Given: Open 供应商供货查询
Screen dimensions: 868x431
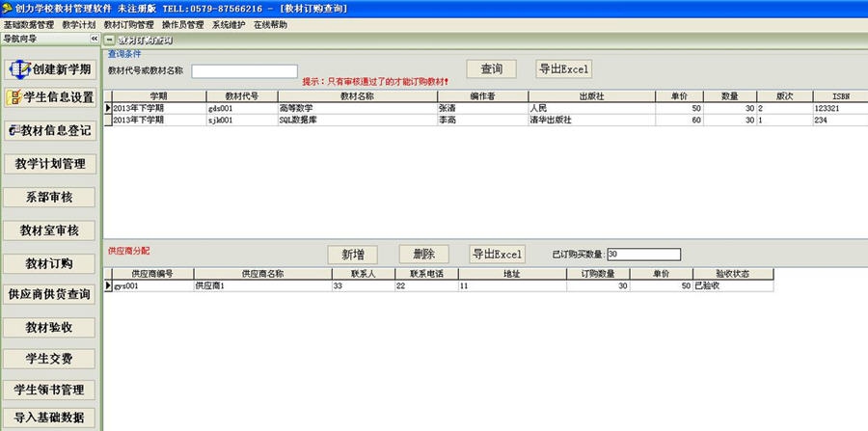Looking at the screenshot, I should [x=49, y=294].
